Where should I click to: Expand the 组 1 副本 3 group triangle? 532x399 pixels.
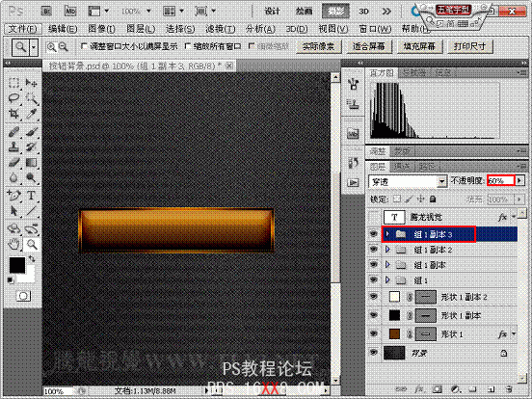(387, 234)
